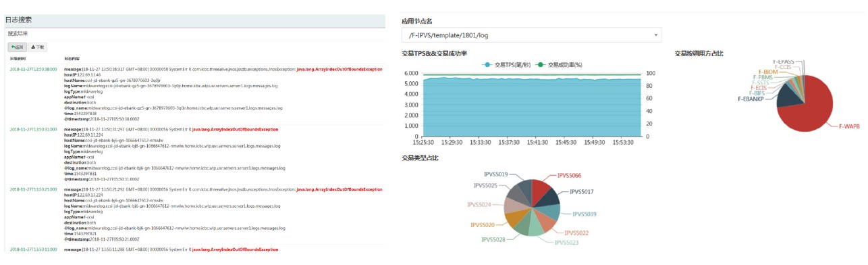Click the 日志搜索 panel title
The width and height of the screenshot is (868, 265).
click(18, 20)
